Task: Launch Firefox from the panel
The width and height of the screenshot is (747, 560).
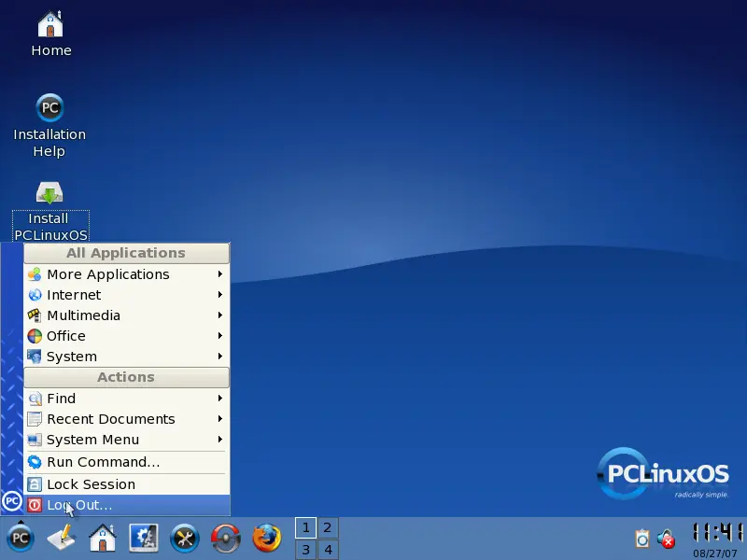Action: coord(267,538)
